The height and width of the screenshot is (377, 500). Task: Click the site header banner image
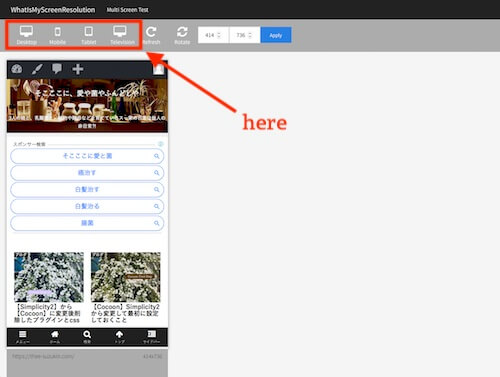point(87,105)
